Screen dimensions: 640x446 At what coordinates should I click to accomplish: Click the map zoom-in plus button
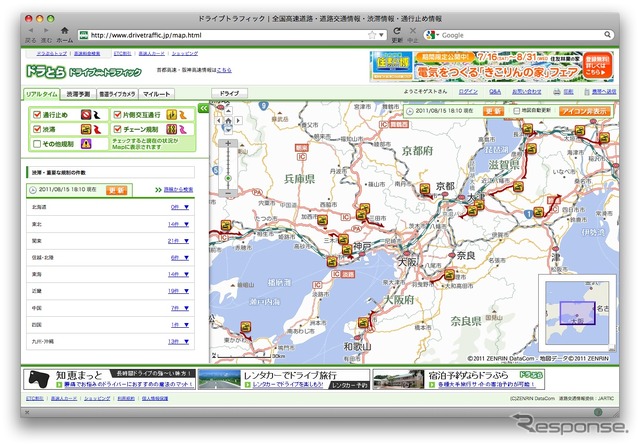click(228, 143)
